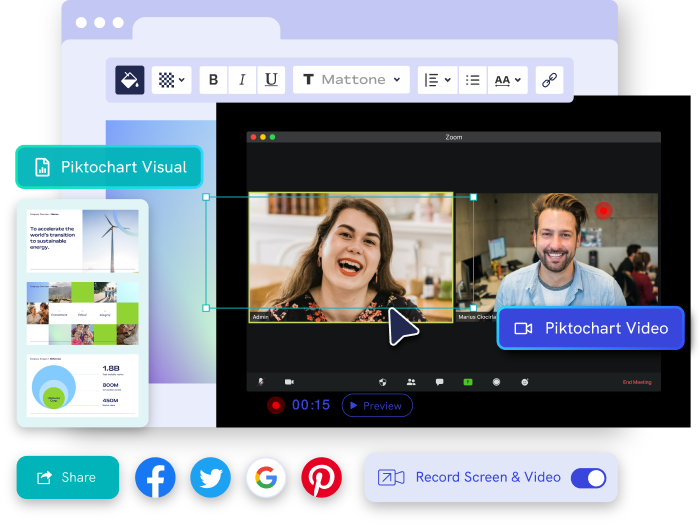This screenshot has height=525, width=700.
Task: Select the laughing woman's video tile
Action: click(351, 257)
